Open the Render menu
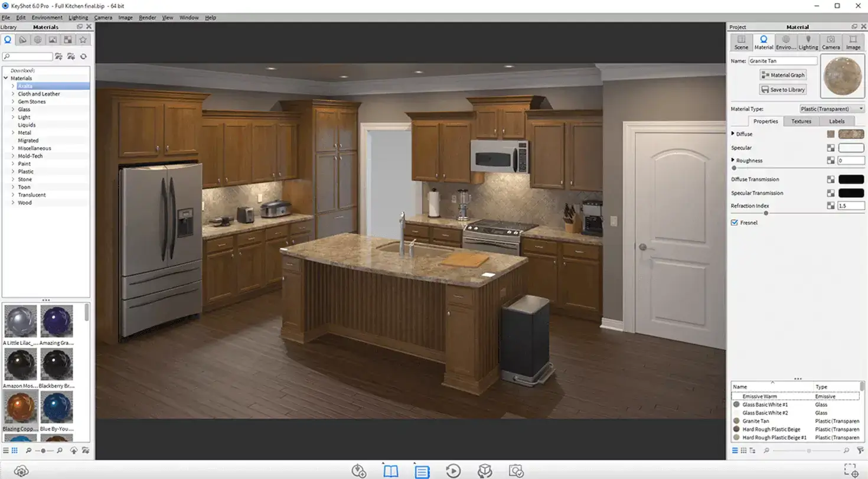The height and width of the screenshot is (479, 868). (147, 18)
